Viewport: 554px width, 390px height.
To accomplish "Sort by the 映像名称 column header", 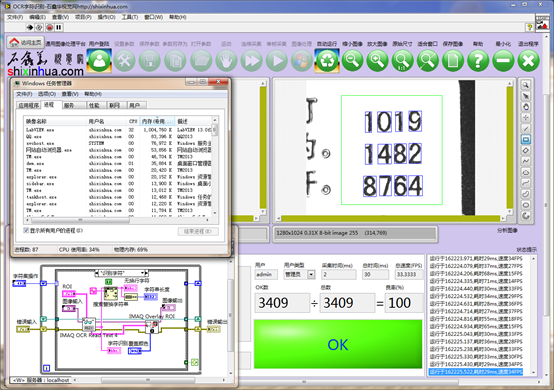I will point(55,121).
